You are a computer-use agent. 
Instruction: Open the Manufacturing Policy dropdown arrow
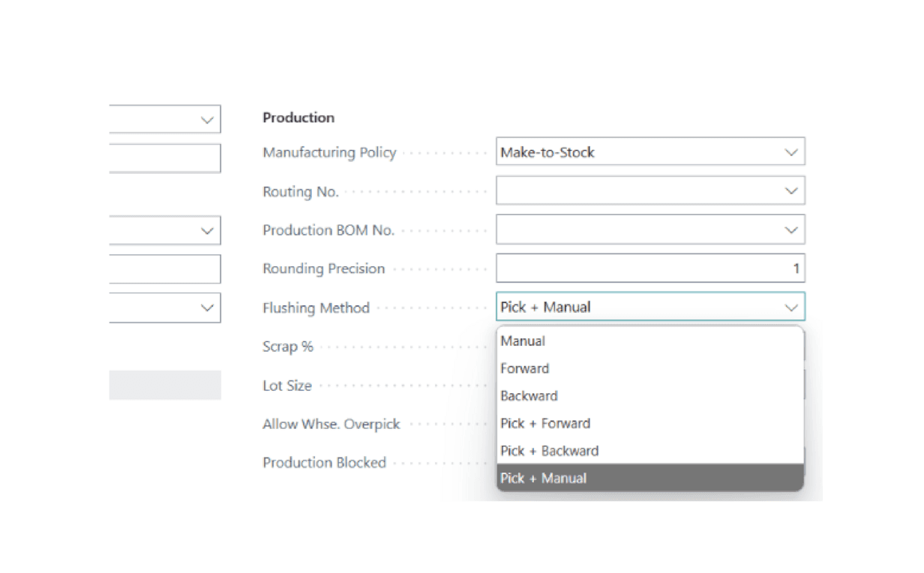pos(790,152)
